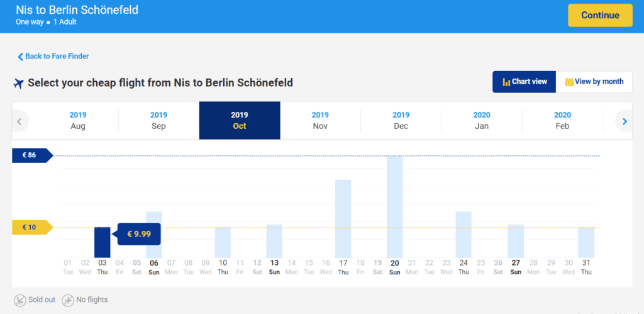This screenshot has height=314, width=644.
Task: Show previous months with the left arrow
Action: (x=19, y=121)
